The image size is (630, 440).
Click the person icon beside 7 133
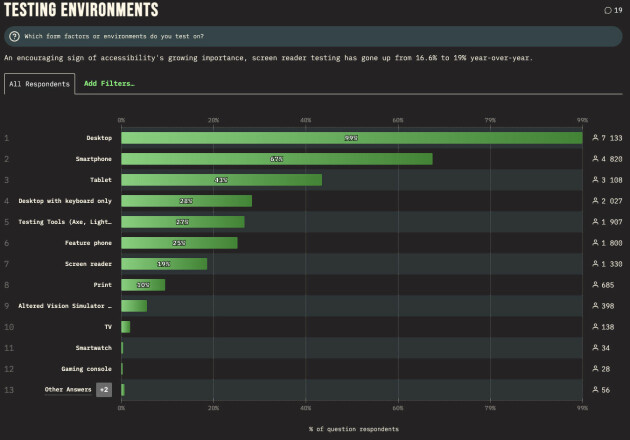click(595, 138)
